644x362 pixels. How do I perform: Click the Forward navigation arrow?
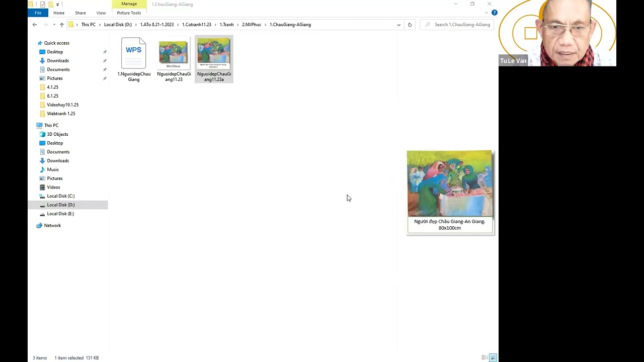pyautogui.click(x=46, y=25)
